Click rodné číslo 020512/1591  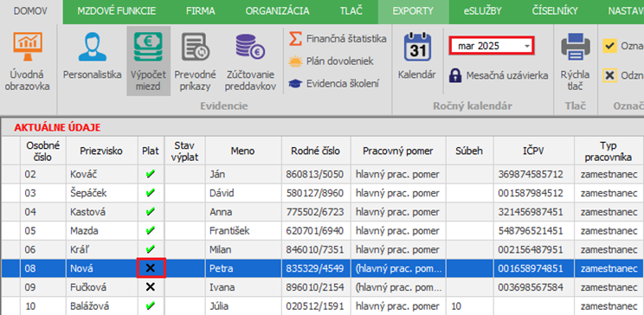(x=314, y=306)
